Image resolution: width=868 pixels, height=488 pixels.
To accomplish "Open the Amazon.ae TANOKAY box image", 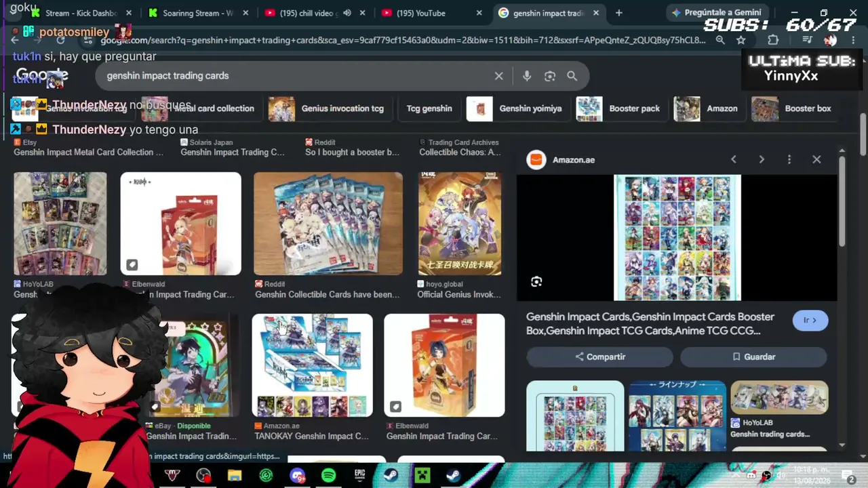I will pos(312,365).
